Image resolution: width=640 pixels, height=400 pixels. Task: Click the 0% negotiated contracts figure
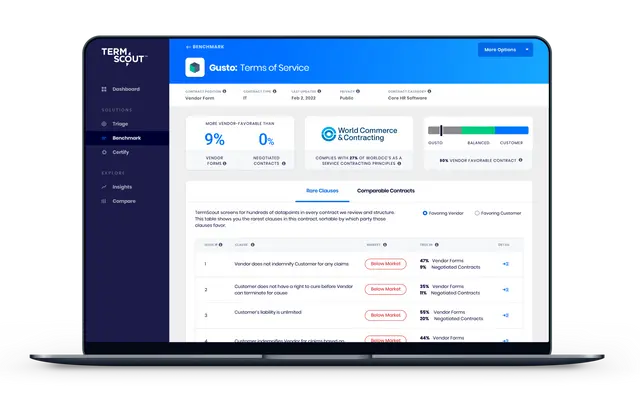[x=267, y=140]
